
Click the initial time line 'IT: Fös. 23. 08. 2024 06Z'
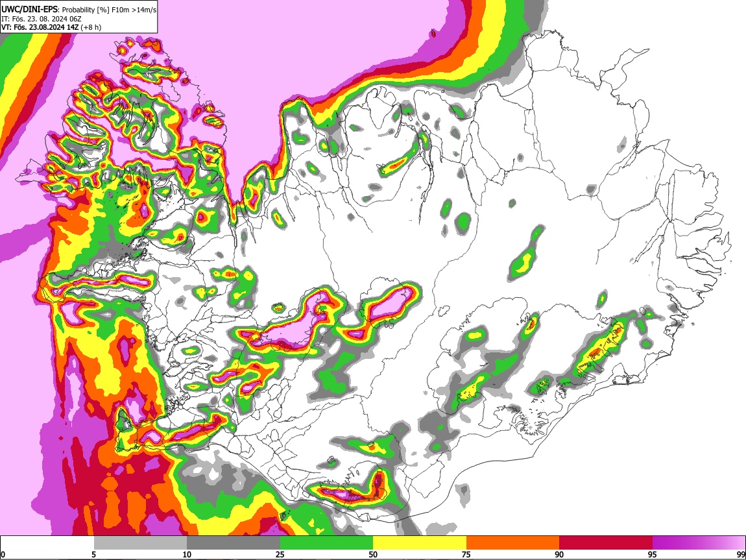pyautogui.click(x=42, y=19)
